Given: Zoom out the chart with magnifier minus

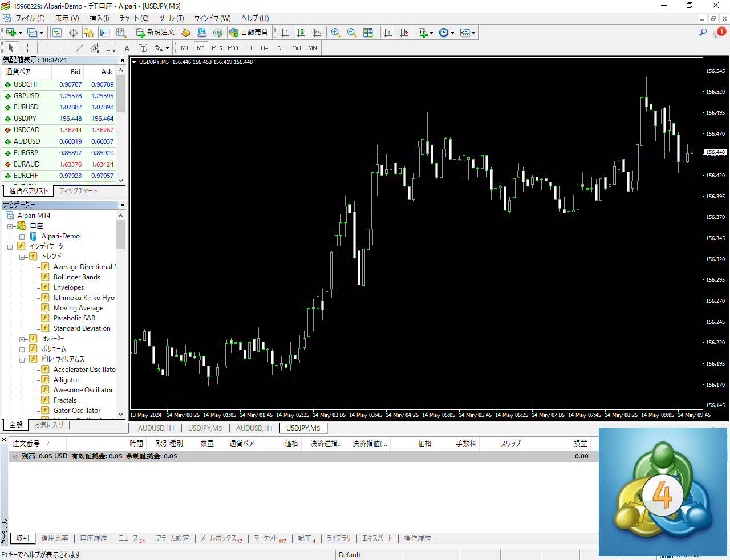Looking at the screenshot, I should coord(352,33).
